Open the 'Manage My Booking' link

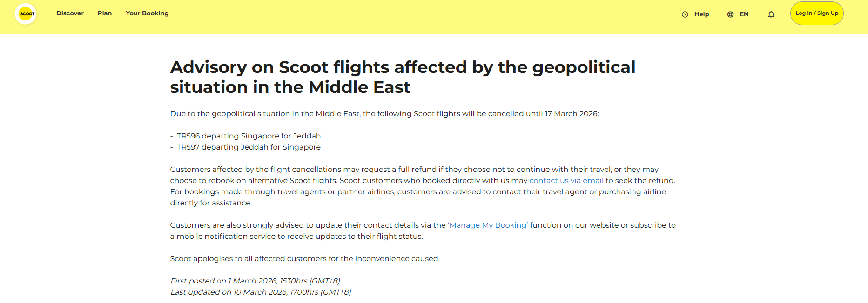tap(488, 225)
